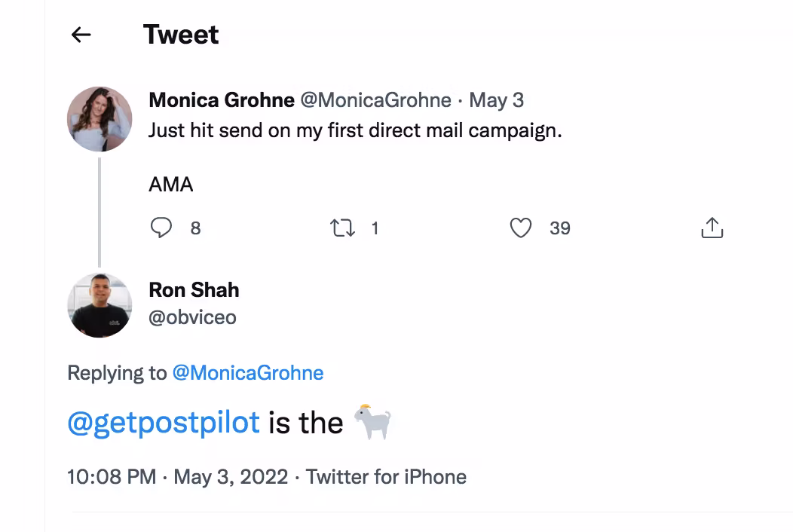The width and height of the screenshot is (793, 532).
Task: Click the heart icon to like the tweet
Action: click(x=521, y=228)
